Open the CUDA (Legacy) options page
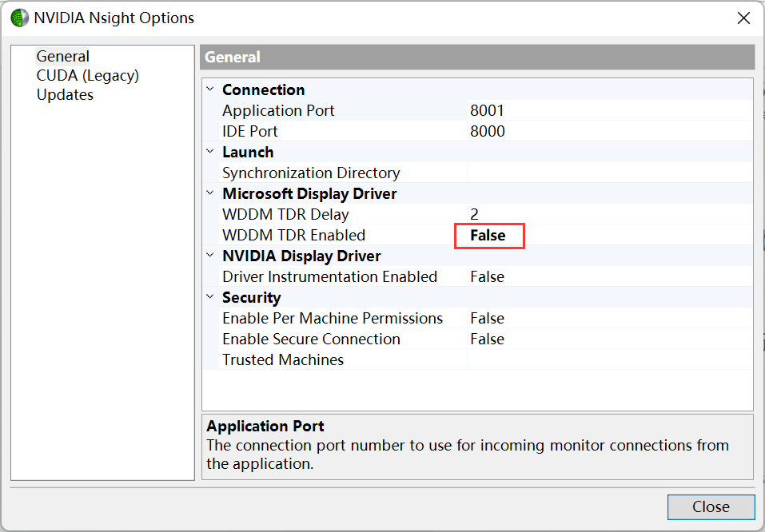 (88, 76)
